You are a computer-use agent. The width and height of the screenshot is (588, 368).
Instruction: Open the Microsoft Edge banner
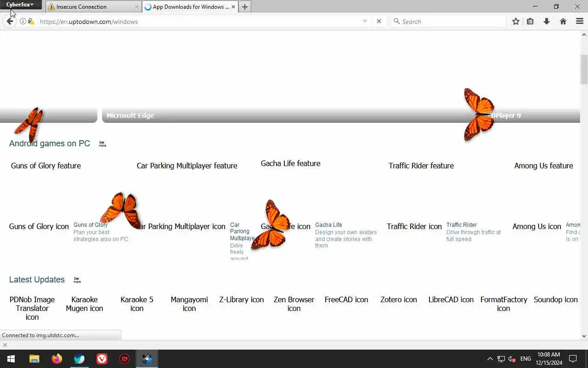tap(130, 115)
